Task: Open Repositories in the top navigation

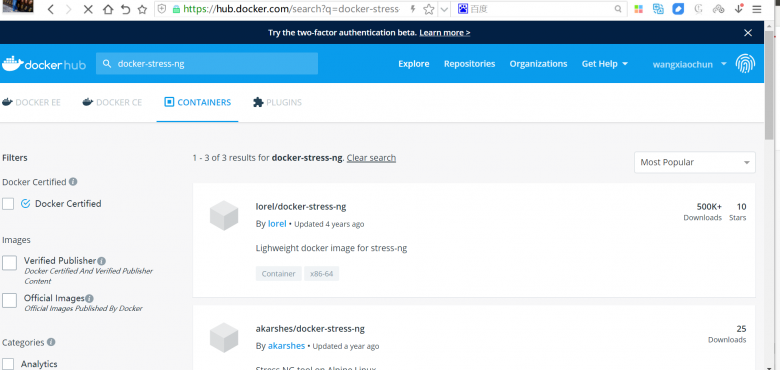Action: (x=470, y=64)
